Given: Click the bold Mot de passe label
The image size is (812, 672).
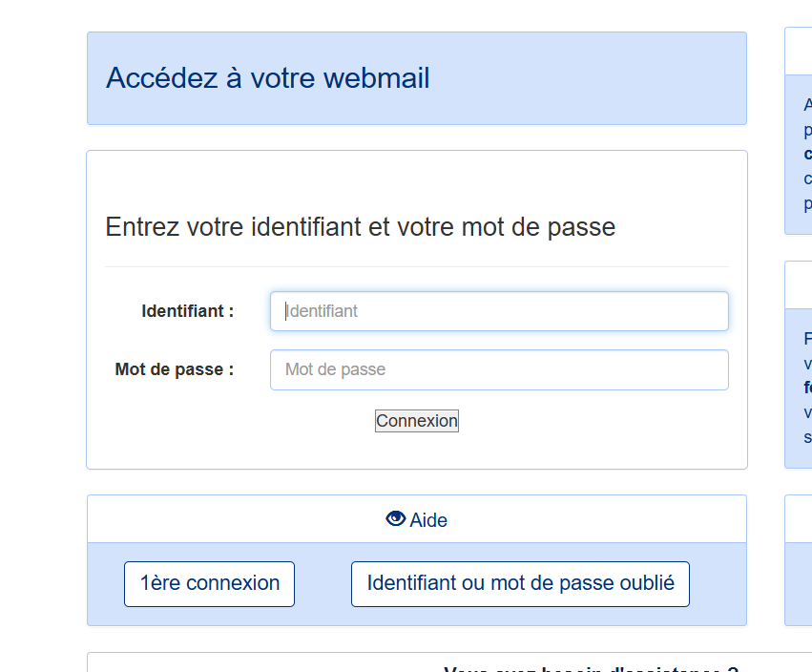Looking at the screenshot, I should [x=174, y=369].
